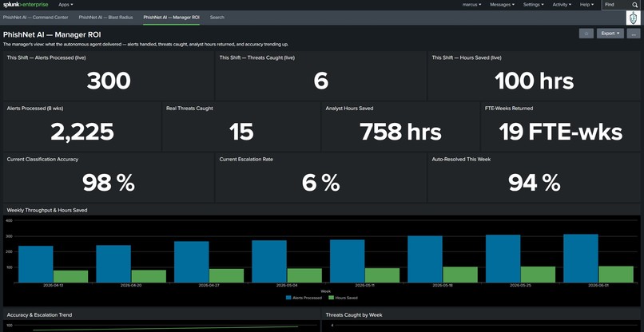Screen dimensions: 644x332
Task: Click the 15 real threats caught value
Action: pyautogui.click(x=241, y=132)
